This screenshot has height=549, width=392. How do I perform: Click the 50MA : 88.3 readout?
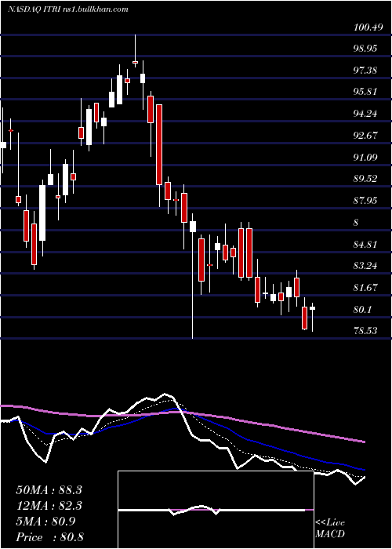[49, 490]
